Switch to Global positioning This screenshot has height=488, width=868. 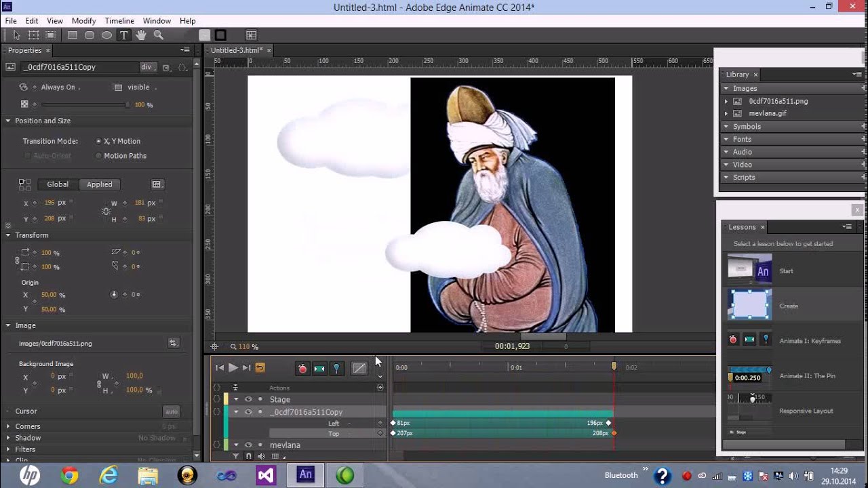(x=58, y=184)
